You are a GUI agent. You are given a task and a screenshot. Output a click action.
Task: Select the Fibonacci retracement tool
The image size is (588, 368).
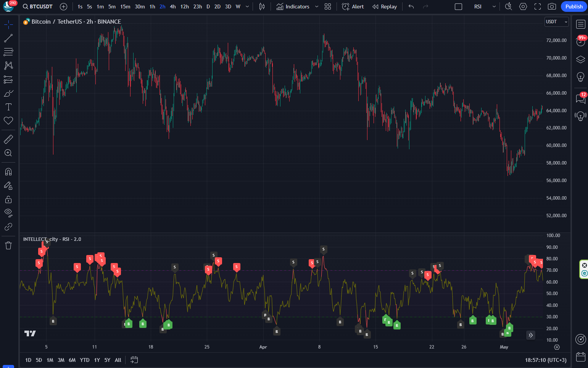point(8,52)
